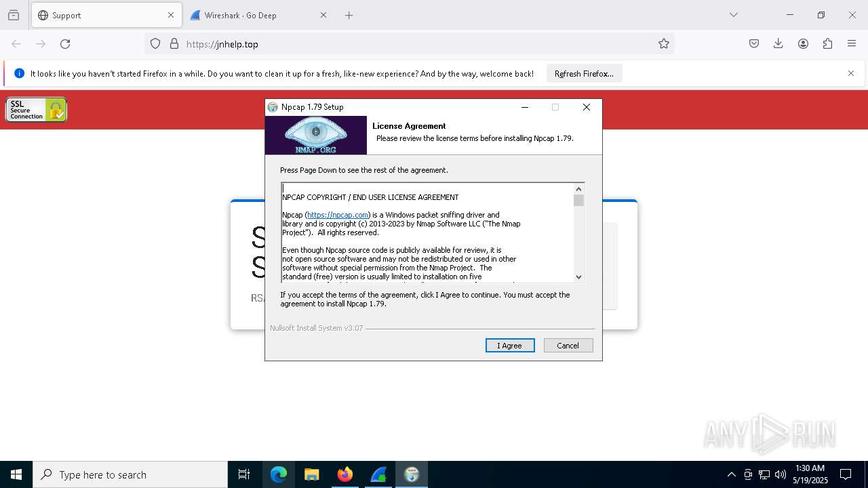Click the jnhelp.top address bar
868x488 pixels.
[410, 44]
